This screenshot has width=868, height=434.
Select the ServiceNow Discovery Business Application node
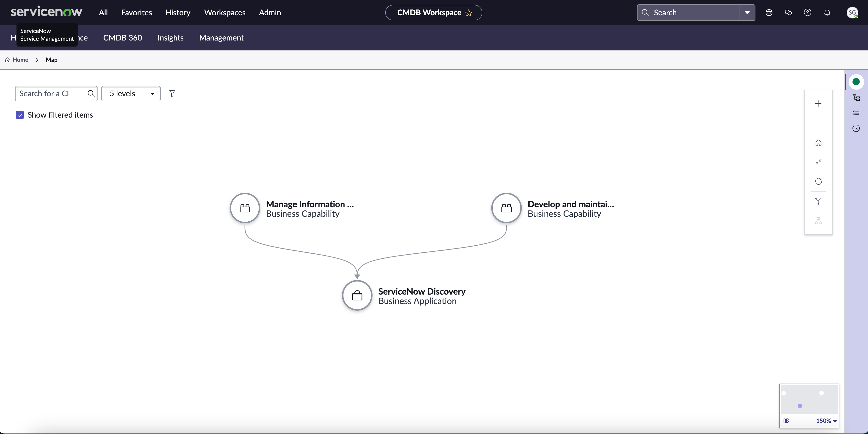(357, 295)
